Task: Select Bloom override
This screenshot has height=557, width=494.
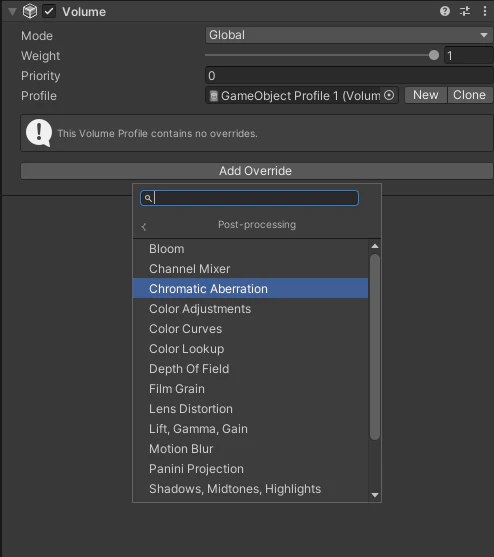Action: [x=250, y=249]
